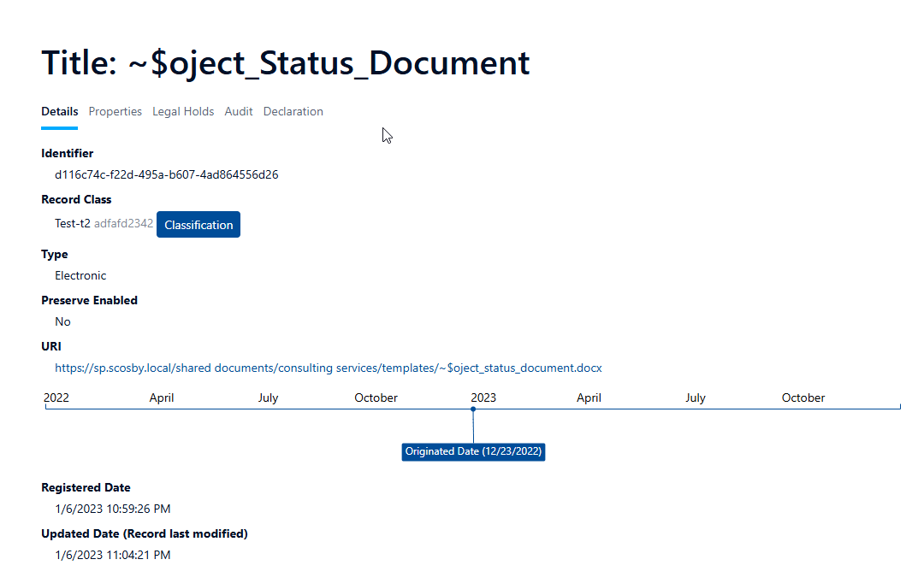Click the ~$oject_Status_Document page title
Viewport: 924px width, 583px height.
point(285,63)
